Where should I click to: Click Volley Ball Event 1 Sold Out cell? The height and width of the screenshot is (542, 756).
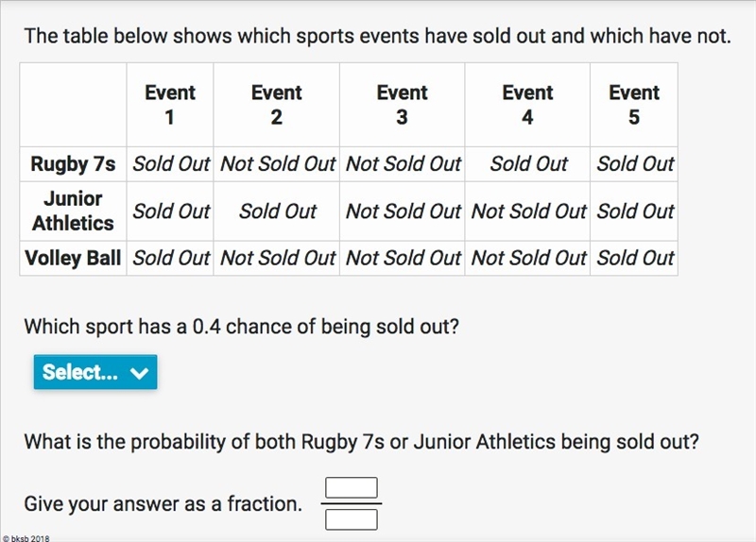(170, 258)
